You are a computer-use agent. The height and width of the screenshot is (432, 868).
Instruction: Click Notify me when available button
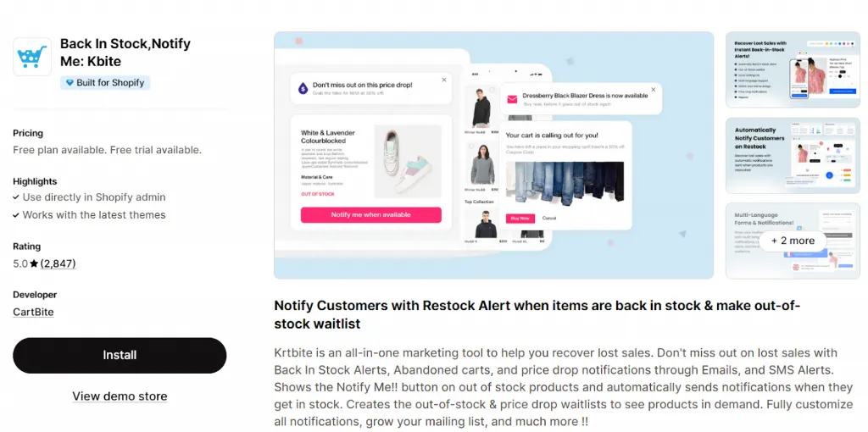coord(371,214)
